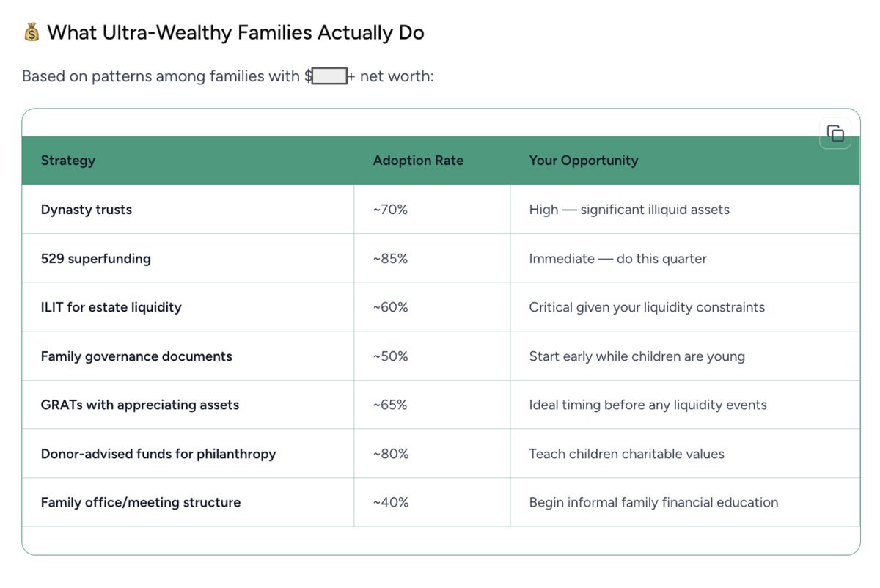Select the Dynasty trusts cell

87,210
